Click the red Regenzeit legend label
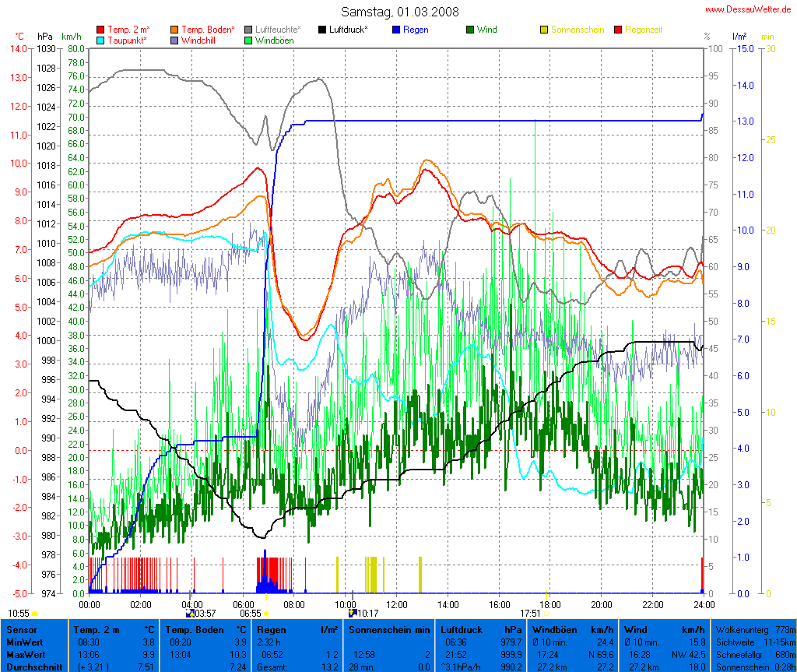 [x=644, y=30]
